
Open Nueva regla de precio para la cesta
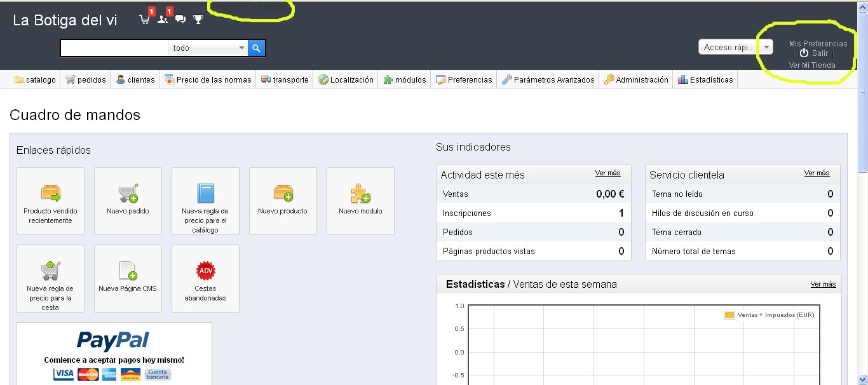[50, 278]
